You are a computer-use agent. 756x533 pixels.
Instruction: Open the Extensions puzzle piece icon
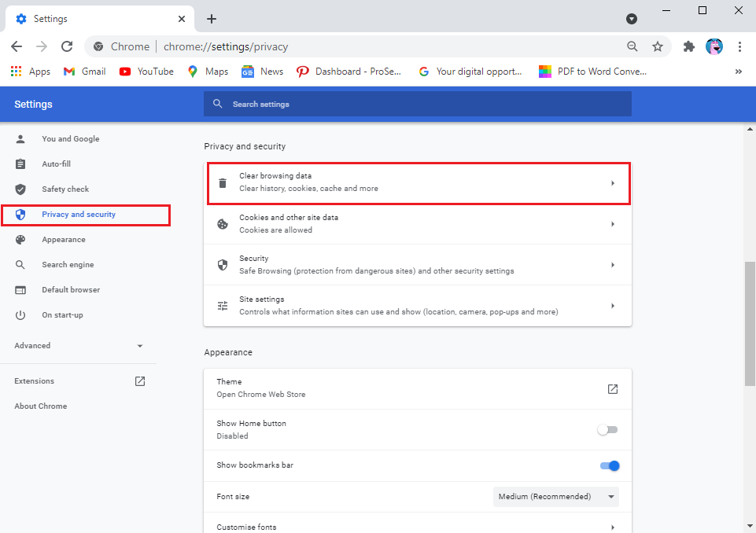pyautogui.click(x=689, y=46)
